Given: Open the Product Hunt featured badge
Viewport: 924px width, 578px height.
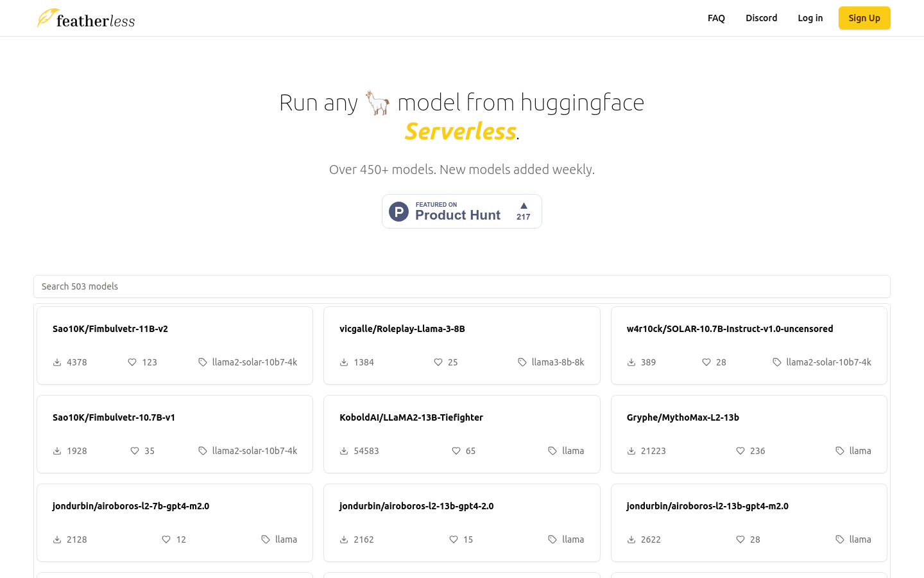Looking at the screenshot, I should [x=462, y=211].
